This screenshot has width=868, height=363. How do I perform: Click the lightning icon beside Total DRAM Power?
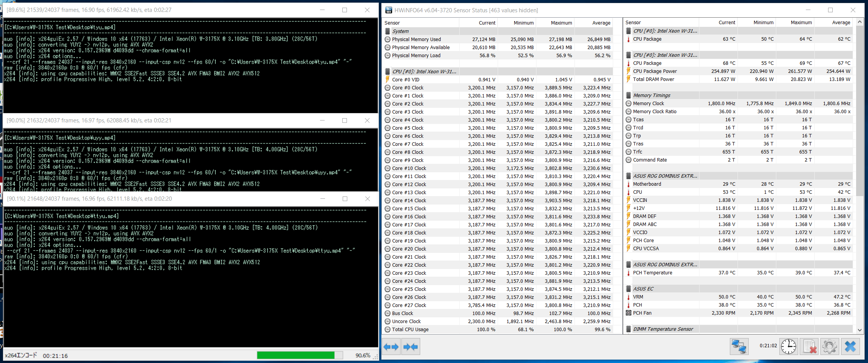pos(629,79)
